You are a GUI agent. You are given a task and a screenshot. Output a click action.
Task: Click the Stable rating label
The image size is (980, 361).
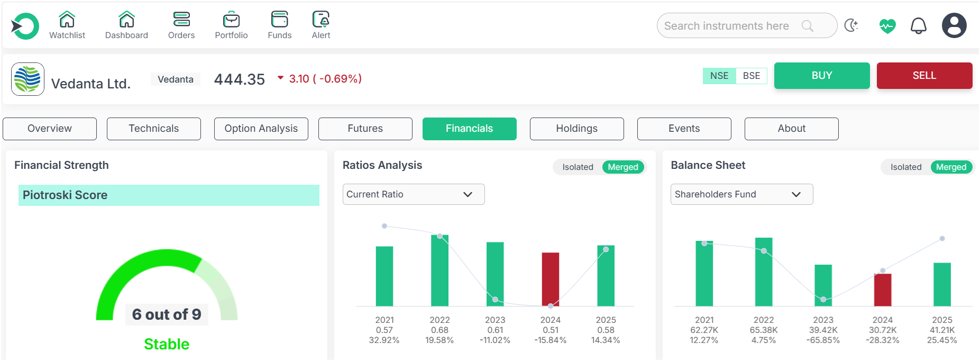coord(167,344)
